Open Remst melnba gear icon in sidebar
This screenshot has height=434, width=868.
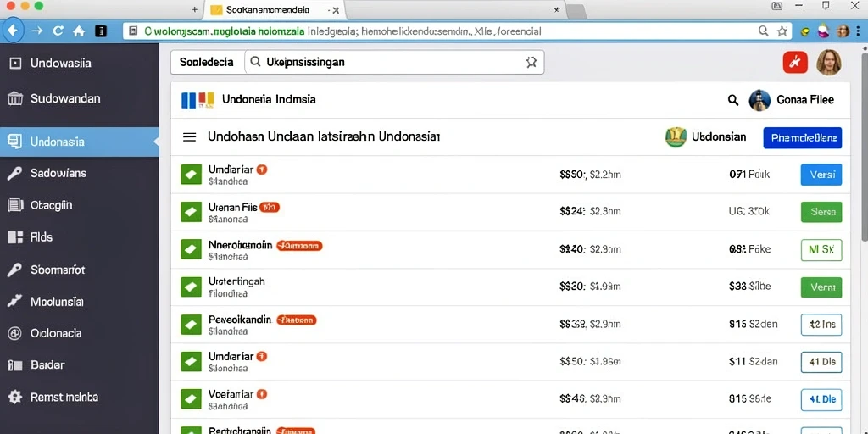(15, 397)
